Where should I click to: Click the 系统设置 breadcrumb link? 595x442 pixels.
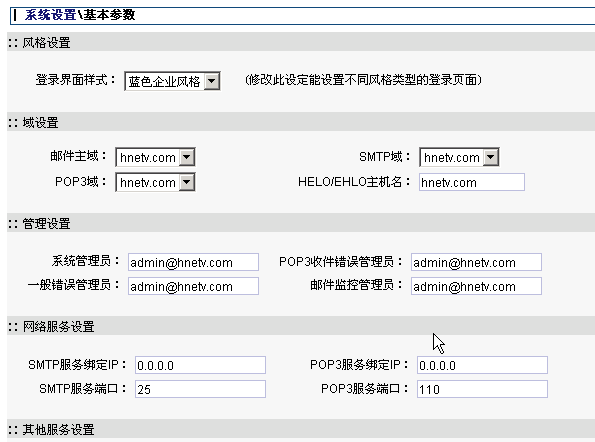(50, 15)
